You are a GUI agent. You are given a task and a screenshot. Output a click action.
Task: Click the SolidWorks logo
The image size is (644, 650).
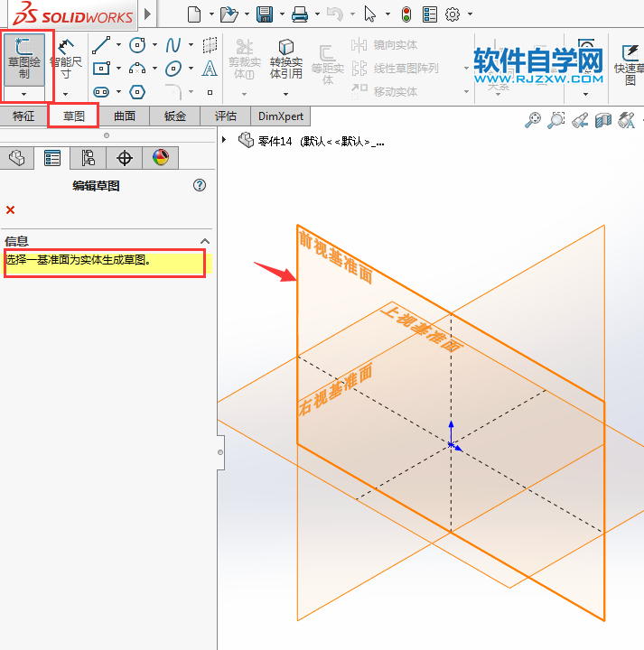[x=72, y=14]
